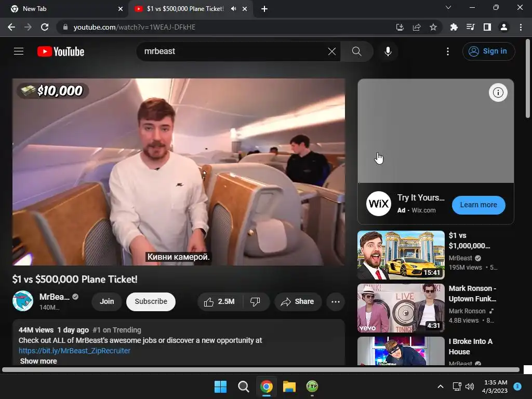Like the video (2.5M)
Viewport: 532px width, 399px height.
click(220, 301)
